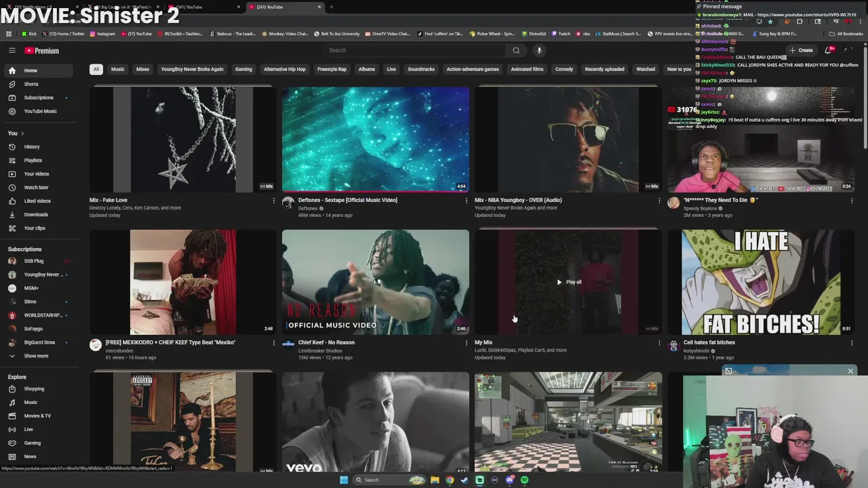Click the search magnifier button
The image size is (868, 488).
point(516,50)
